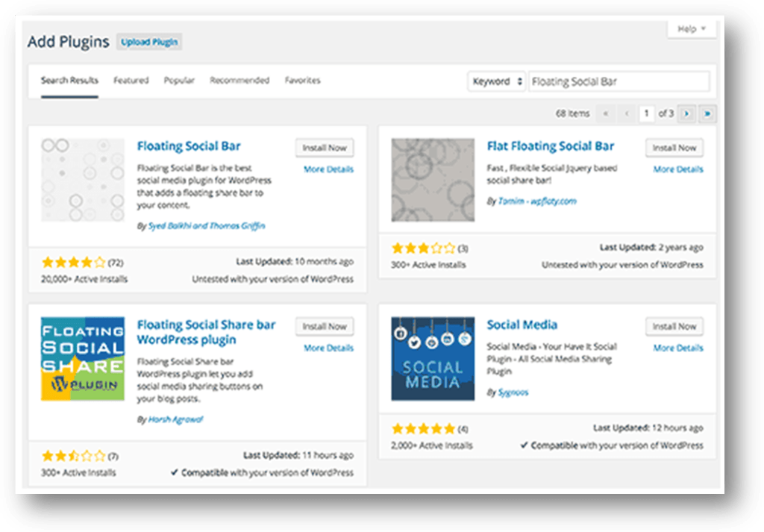Switch to the Recommended tab

click(x=239, y=81)
